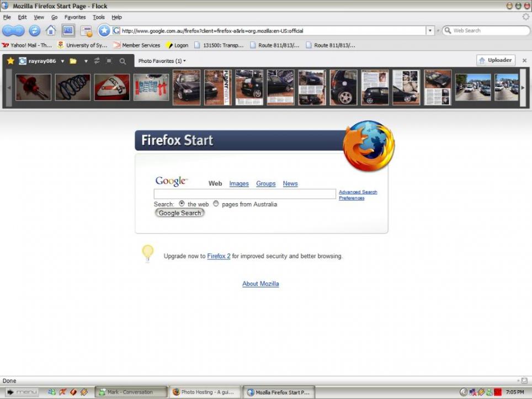Click the 7:05 PM taskbar clock
The height and width of the screenshot is (399, 532).
pos(515,392)
